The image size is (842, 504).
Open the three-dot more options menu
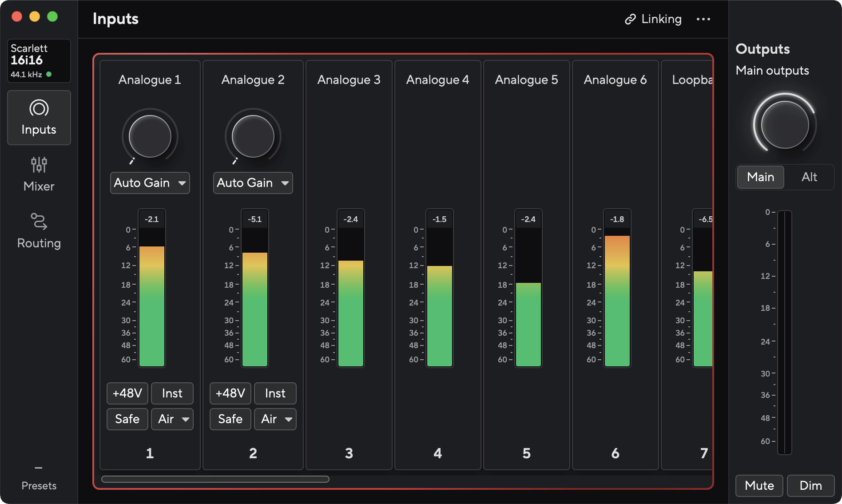703,19
